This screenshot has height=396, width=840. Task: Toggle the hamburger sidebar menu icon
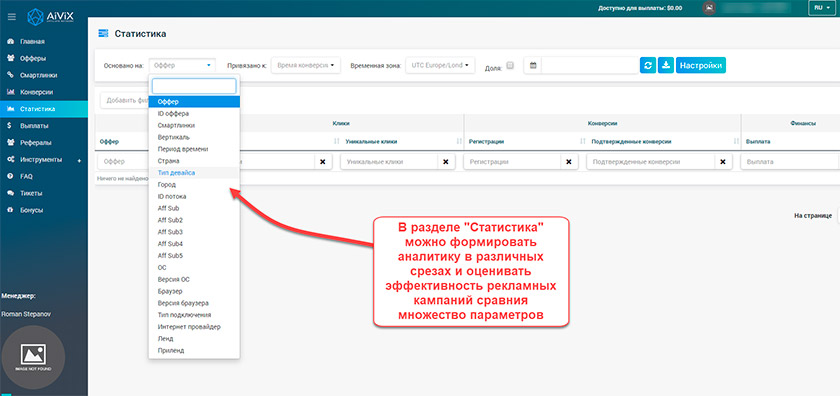click(x=11, y=17)
